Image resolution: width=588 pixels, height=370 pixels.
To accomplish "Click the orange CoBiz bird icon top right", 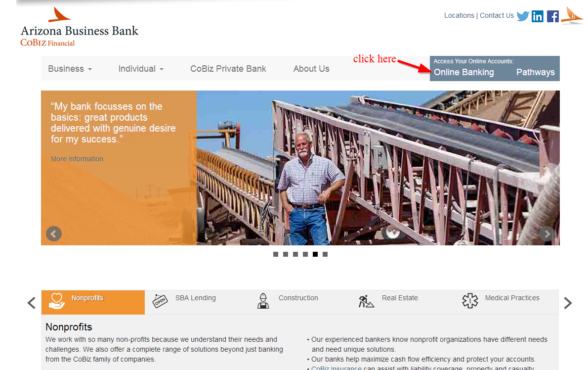I will point(572,16).
